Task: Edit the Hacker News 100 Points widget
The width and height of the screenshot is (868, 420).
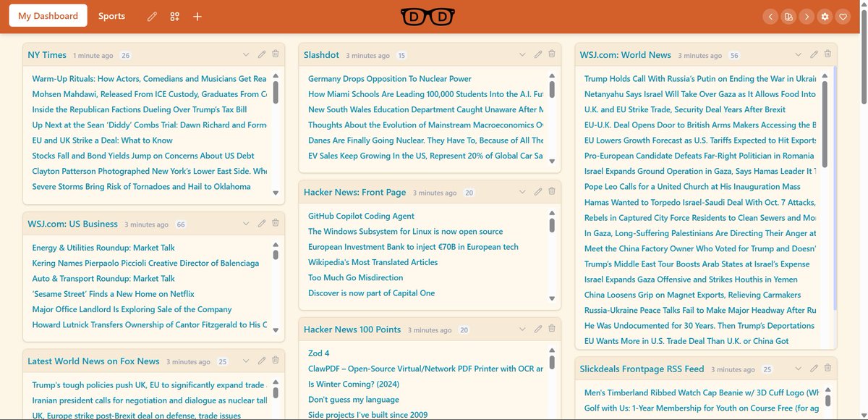Action: [538, 329]
